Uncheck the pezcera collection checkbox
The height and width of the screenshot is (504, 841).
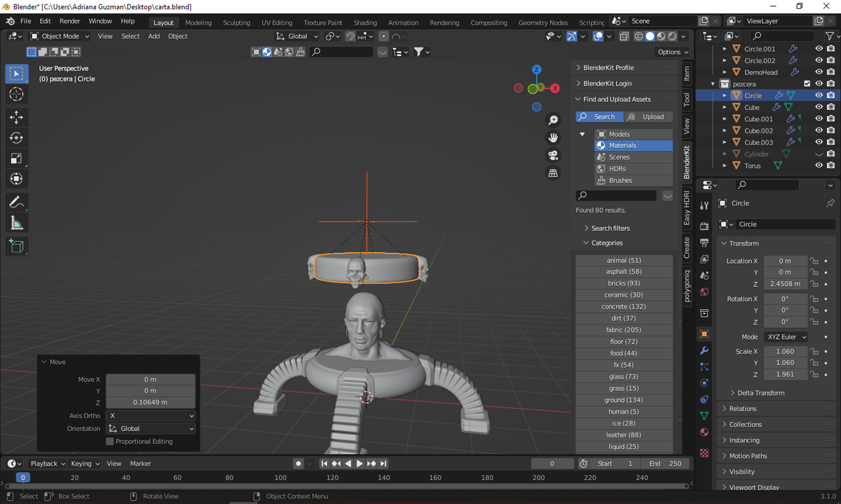point(807,84)
